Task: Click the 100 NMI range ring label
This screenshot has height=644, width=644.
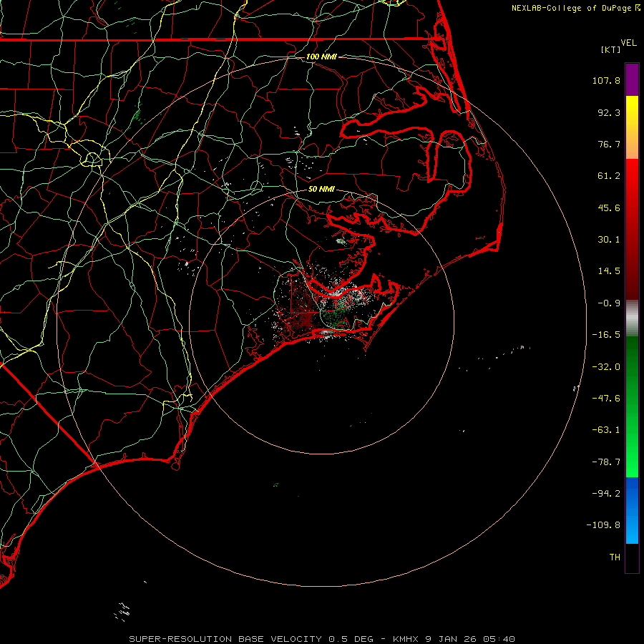Action: coord(321,57)
